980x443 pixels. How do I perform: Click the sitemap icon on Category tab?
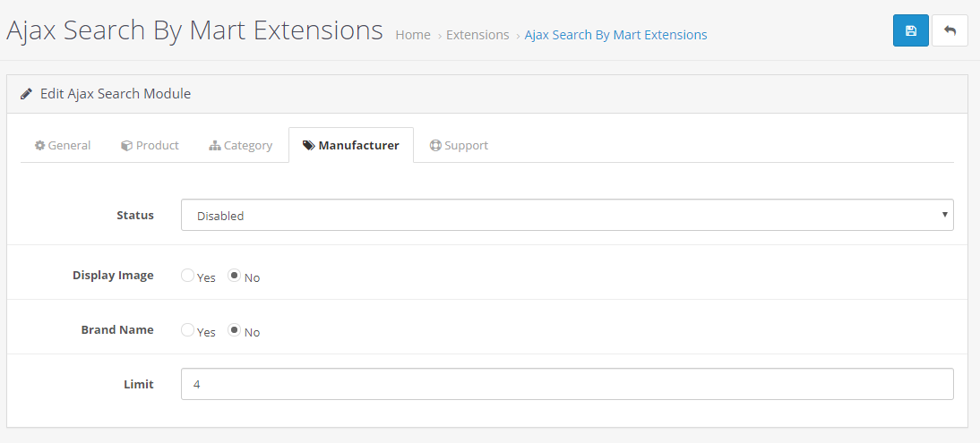[215, 145]
